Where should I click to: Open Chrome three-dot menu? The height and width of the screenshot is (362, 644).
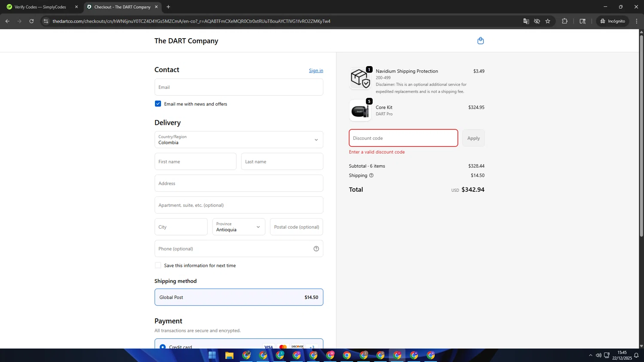637,21
